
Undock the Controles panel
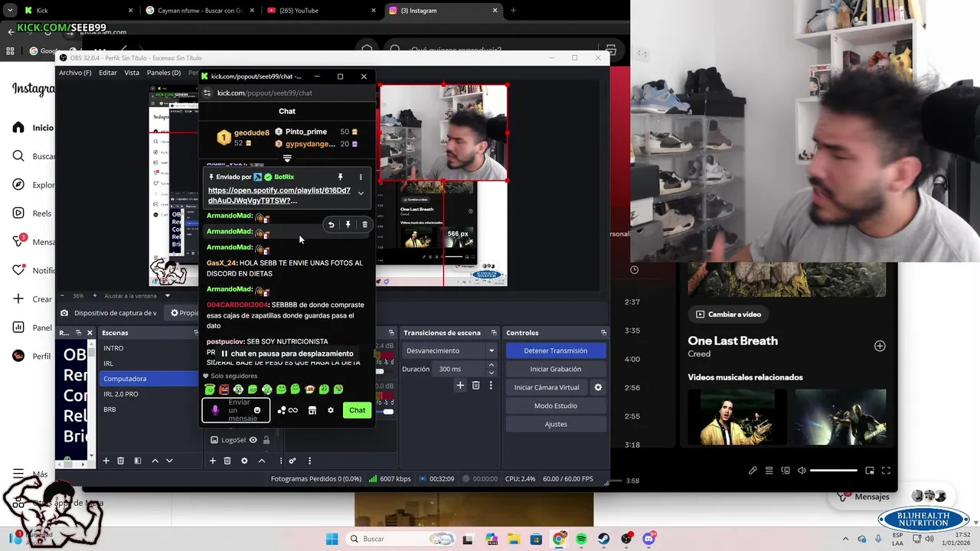(x=603, y=333)
